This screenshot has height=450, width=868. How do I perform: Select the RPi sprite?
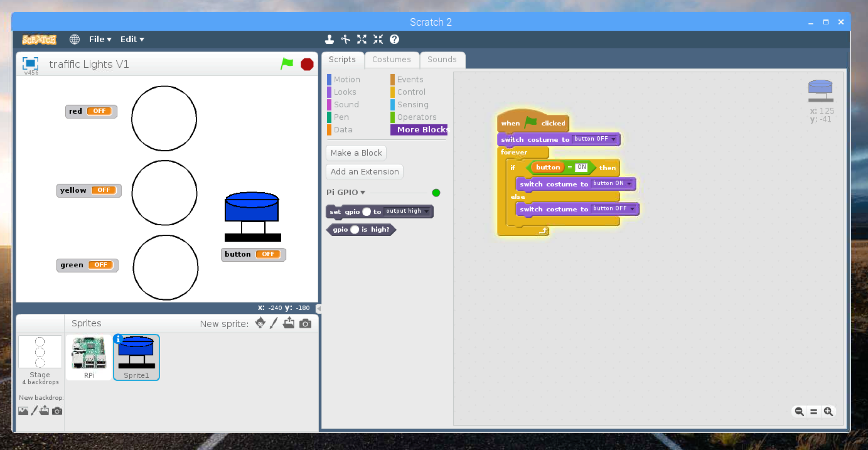pos(89,358)
